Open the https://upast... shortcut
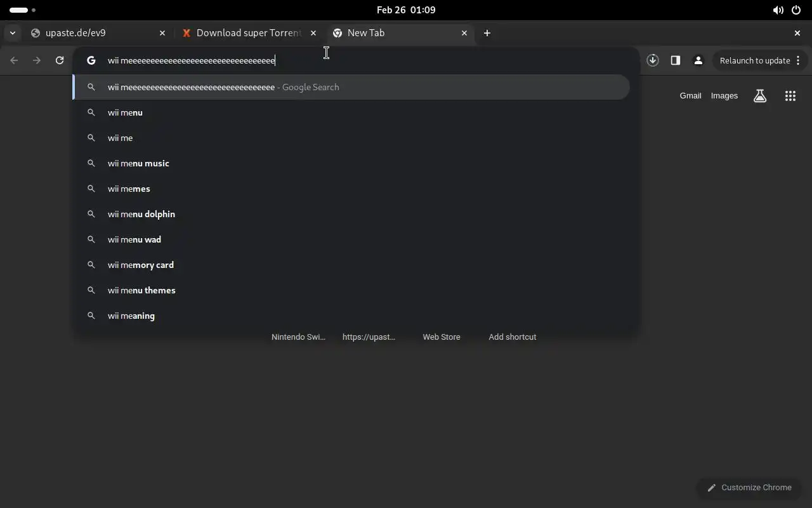The image size is (812, 508). 369,337
